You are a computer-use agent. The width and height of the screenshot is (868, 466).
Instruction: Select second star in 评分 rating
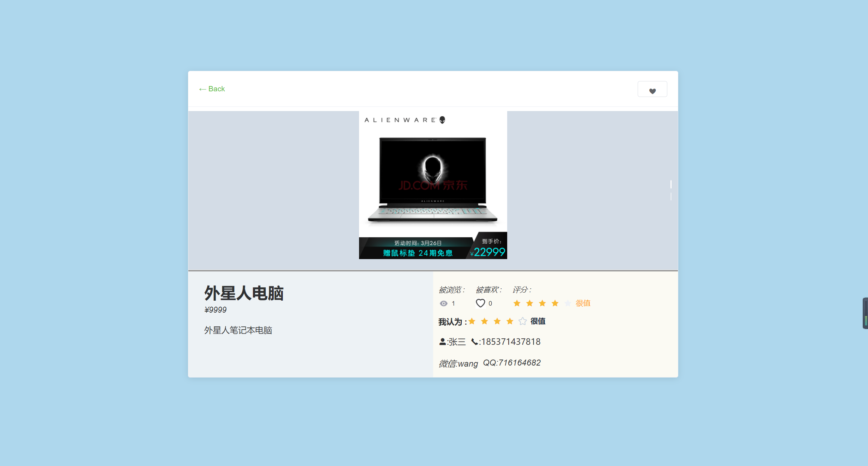pyautogui.click(x=530, y=303)
